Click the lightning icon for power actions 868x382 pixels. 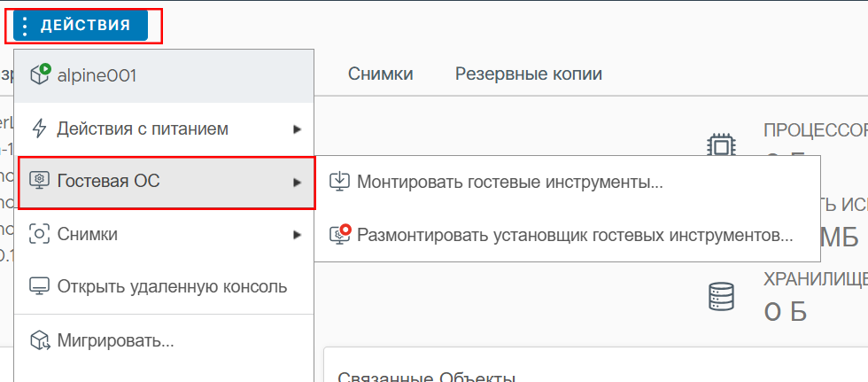coord(39,129)
